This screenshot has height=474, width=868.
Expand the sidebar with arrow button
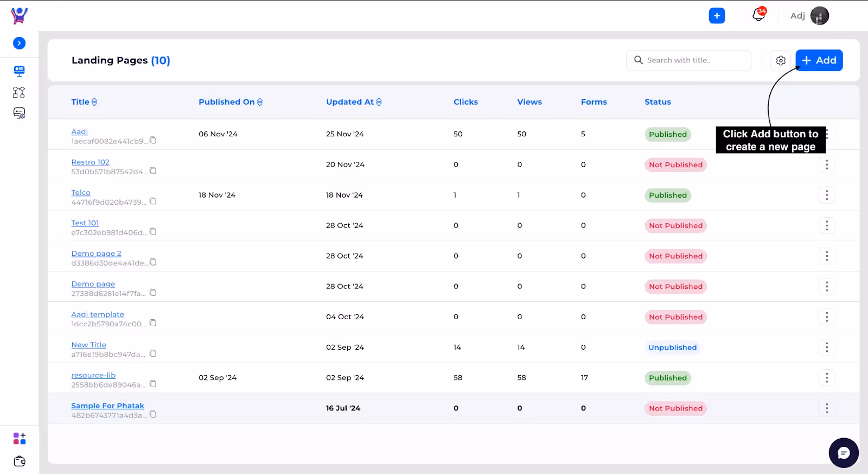[x=19, y=43]
